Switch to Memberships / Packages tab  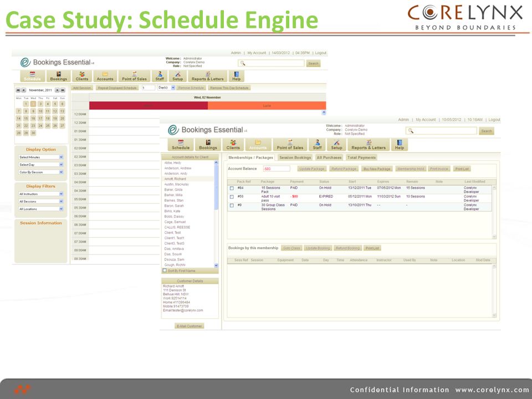[x=250, y=157]
